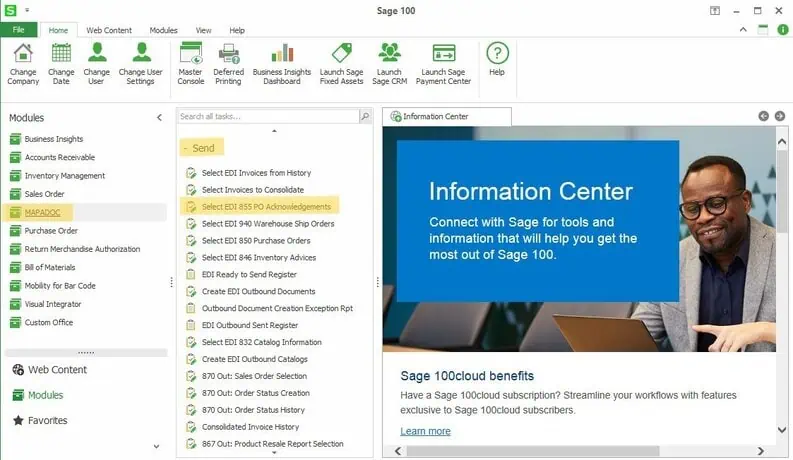Open Deferred Printing
Screen dimensions: 793x460
point(228,64)
